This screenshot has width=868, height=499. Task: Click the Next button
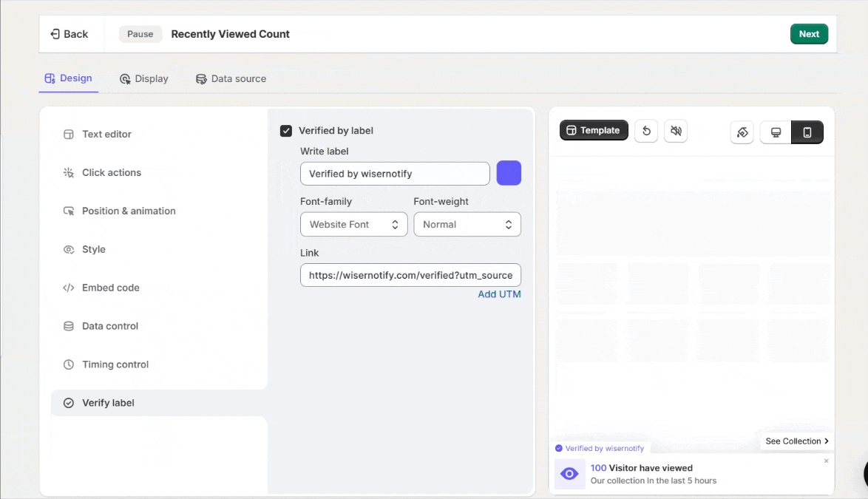810,34
